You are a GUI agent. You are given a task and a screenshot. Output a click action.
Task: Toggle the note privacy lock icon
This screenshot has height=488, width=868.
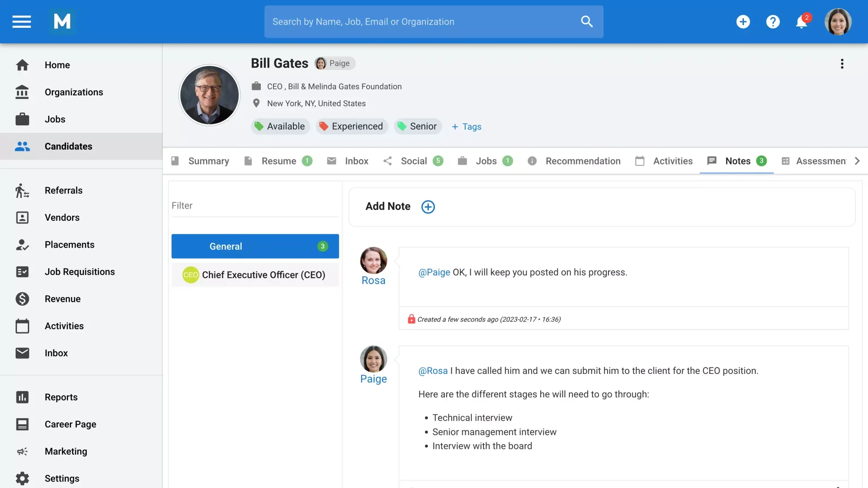(x=411, y=319)
